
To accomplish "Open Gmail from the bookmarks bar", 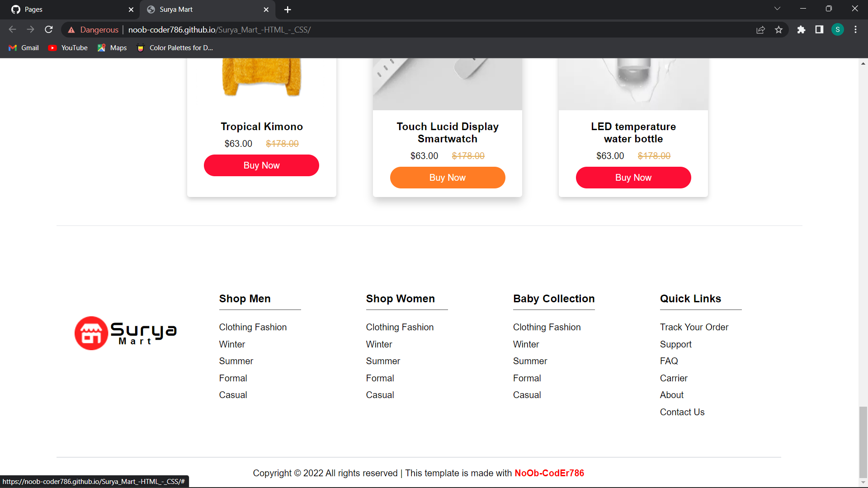I will [23, 47].
